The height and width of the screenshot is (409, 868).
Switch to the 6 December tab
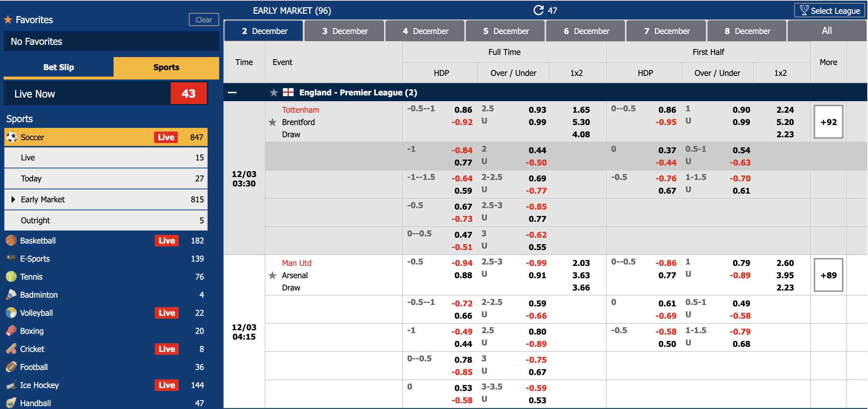[586, 31]
